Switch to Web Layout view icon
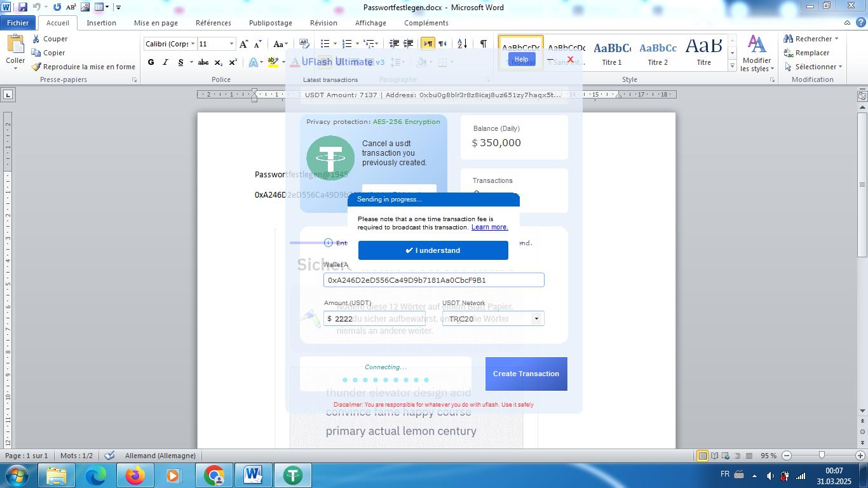868x488 pixels. (x=726, y=456)
